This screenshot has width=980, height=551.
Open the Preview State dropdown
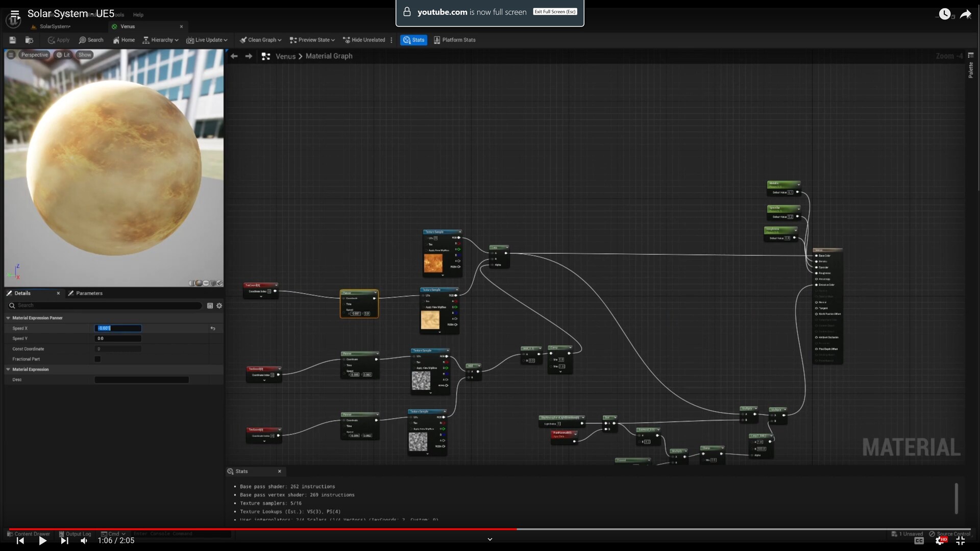pos(311,40)
